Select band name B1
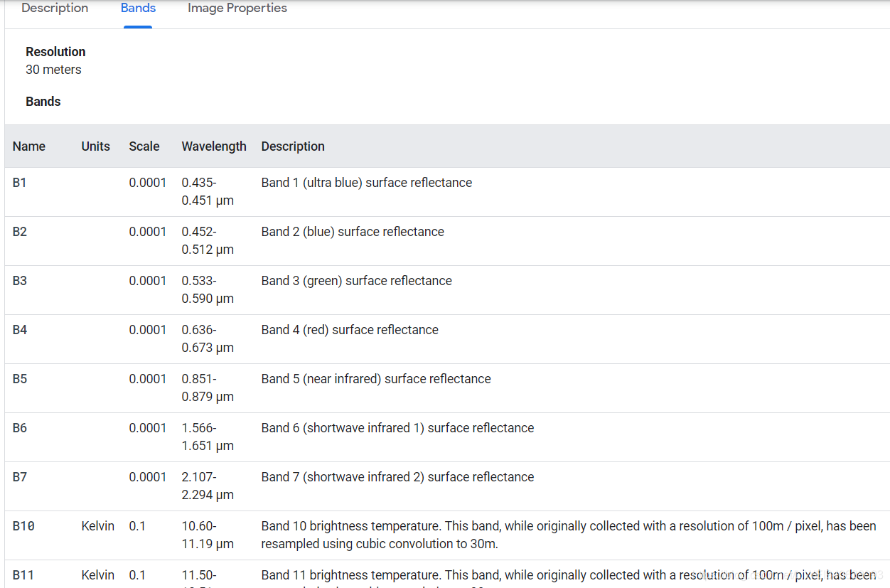890x588 pixels. [19, 183]
